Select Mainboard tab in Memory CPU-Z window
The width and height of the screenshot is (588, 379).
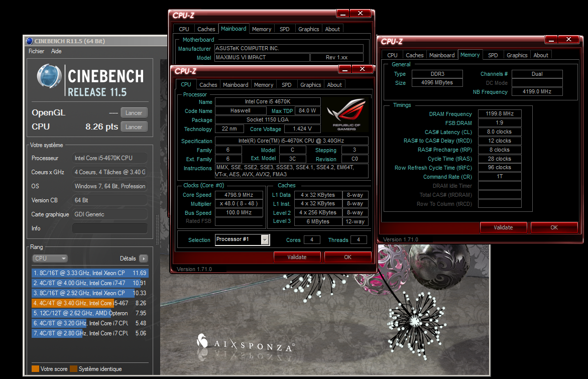[x=442, y=55]
